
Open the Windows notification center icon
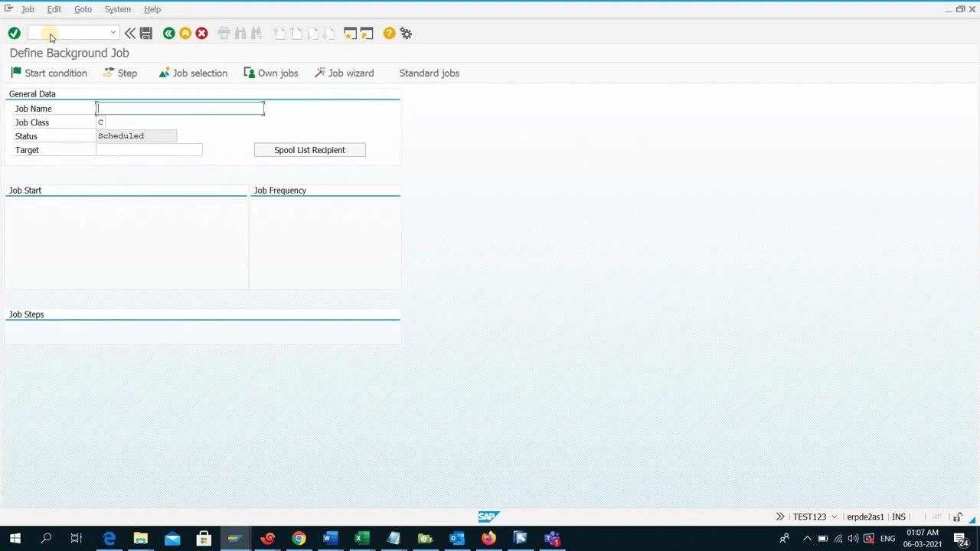tap(960, 539)
